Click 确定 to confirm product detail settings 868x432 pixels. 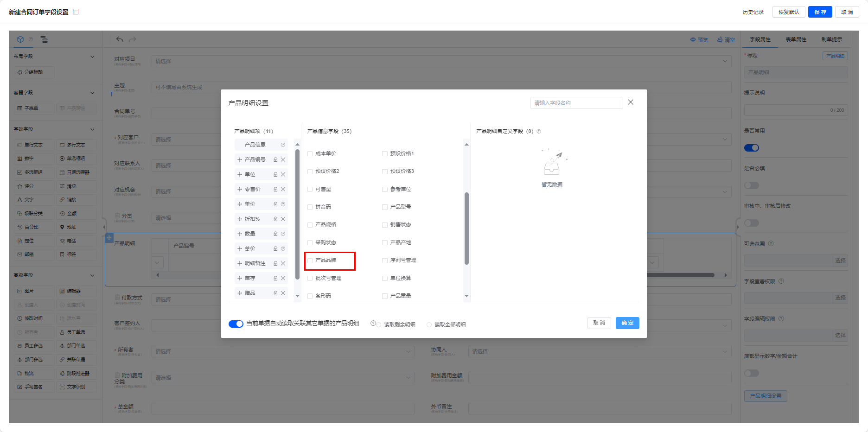click(627, 323)
